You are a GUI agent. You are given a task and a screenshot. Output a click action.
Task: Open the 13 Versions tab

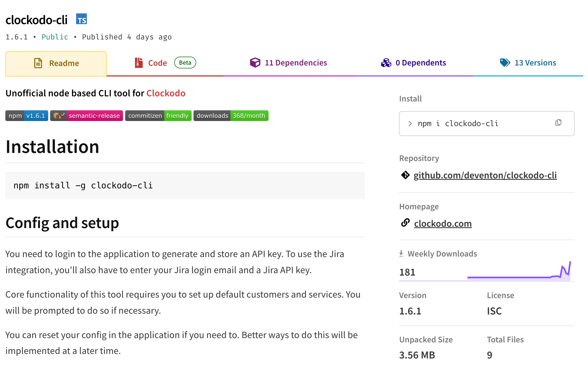click(528, 63)
